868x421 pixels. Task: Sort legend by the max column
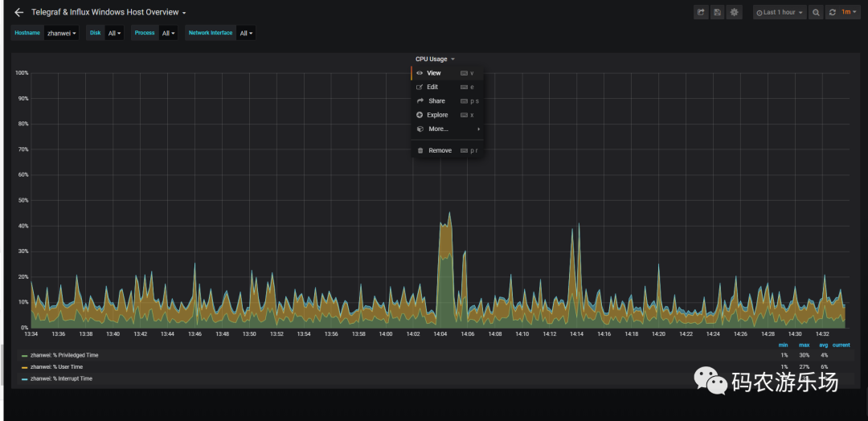tap(804, 345)
